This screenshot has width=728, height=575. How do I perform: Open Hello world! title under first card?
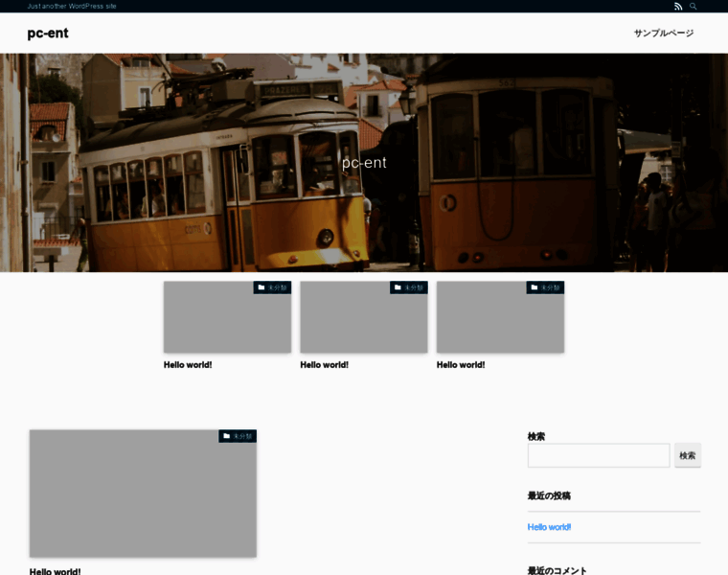tap(188, 365)
